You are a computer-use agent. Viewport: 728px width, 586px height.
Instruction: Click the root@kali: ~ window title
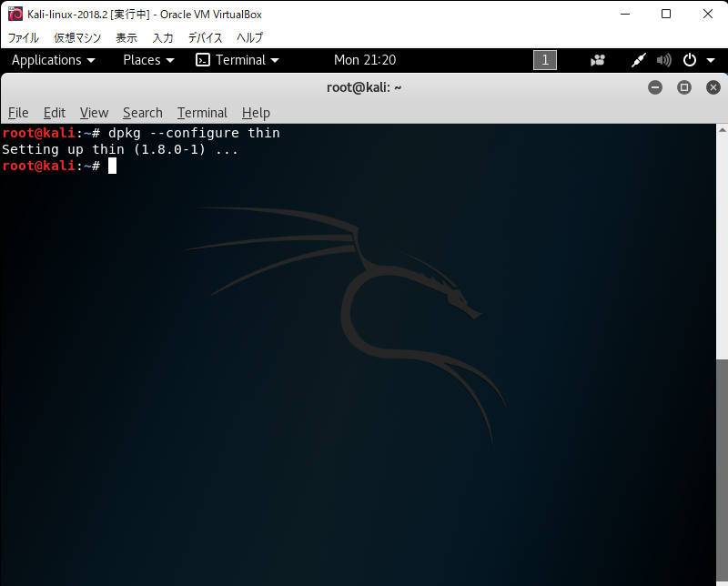364,87
